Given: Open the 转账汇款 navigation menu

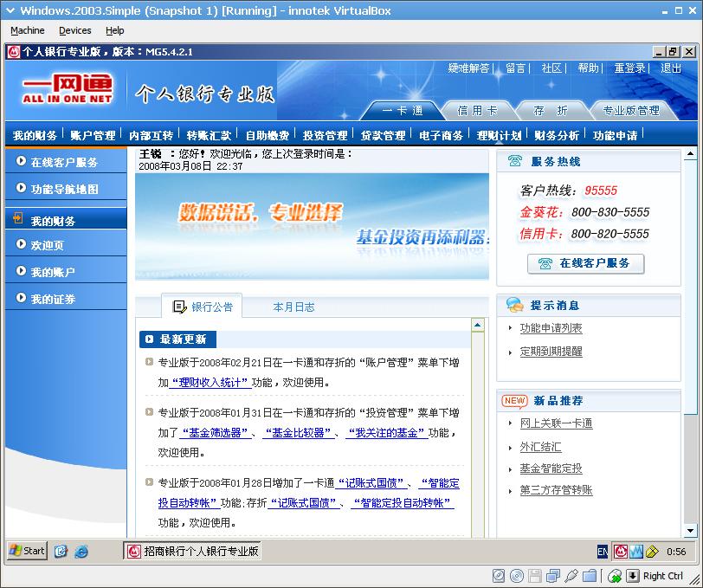Looking at the screenshot, I should tap(209, 135).
